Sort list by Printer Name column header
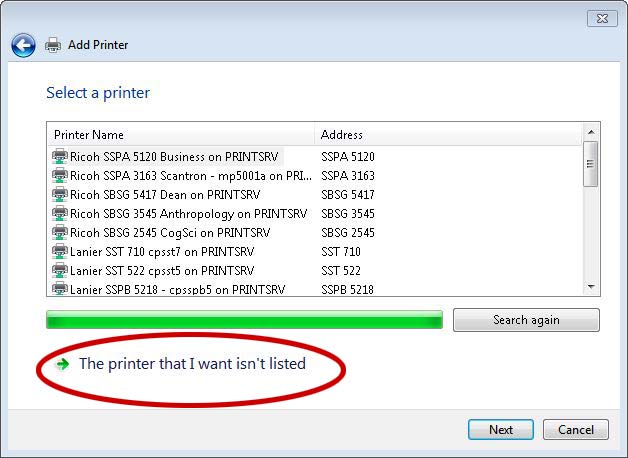This screenshot has width=628, height=458. (180, 134)
